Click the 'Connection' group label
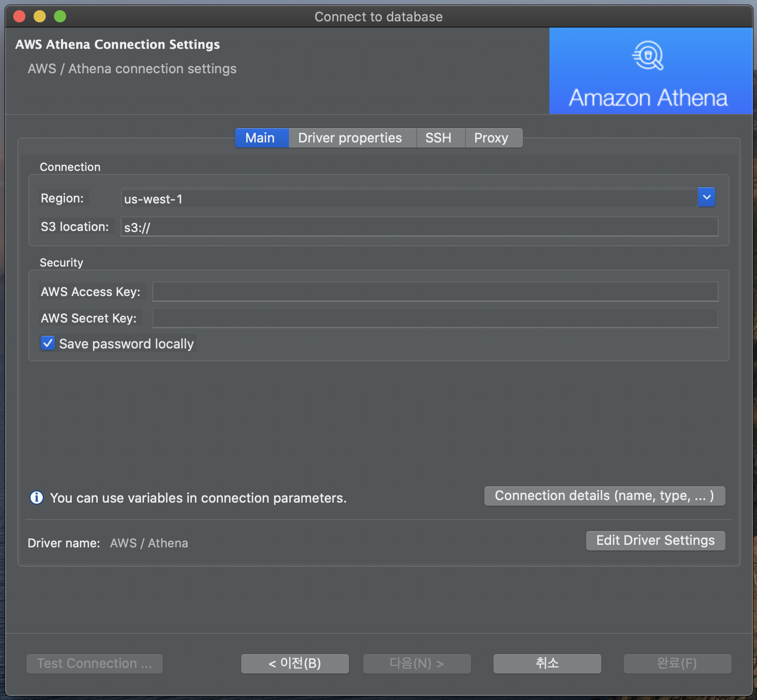 (70, 167)
